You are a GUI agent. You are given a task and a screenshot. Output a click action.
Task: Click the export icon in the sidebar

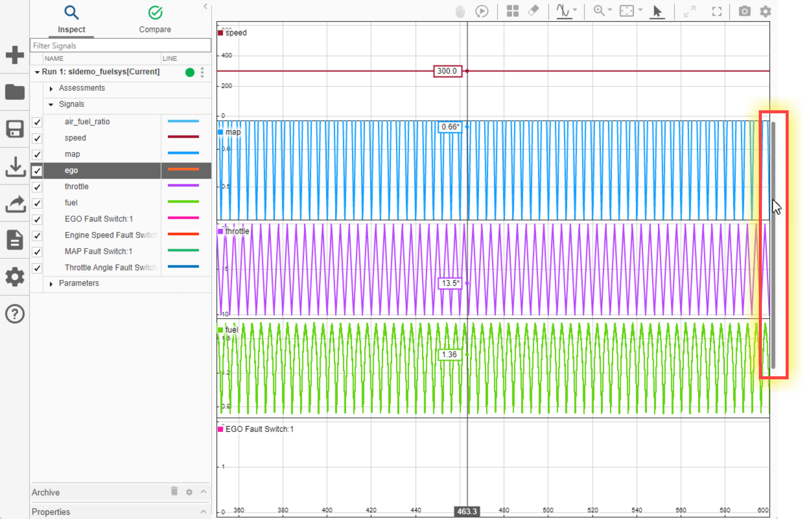[15, 204]
